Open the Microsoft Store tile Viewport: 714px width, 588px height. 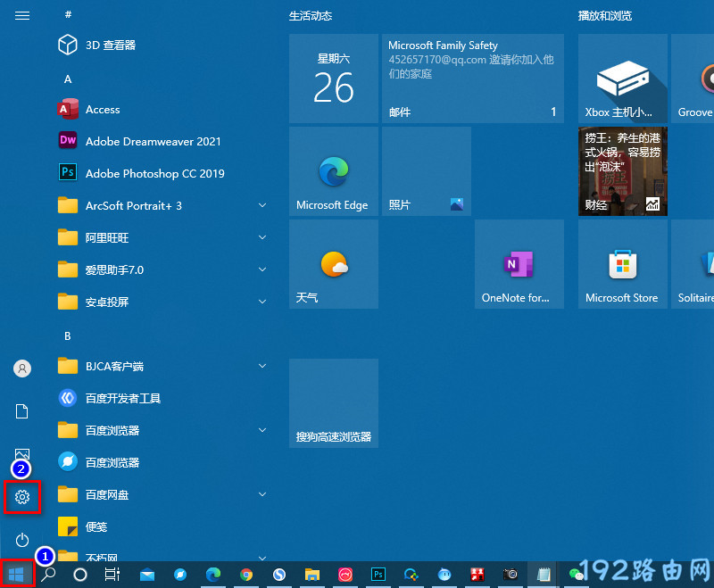pyautogui.click(x=622, y=264)
